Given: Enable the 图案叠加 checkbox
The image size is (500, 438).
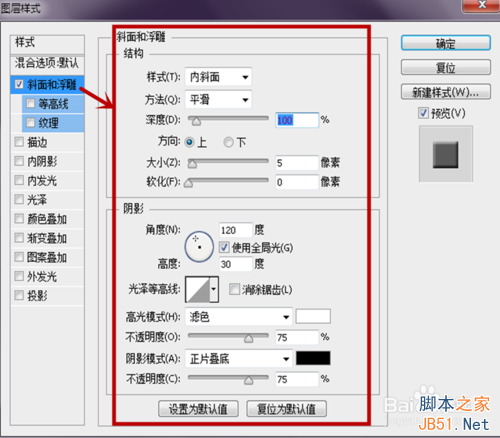Looking at the screenshot, I should coord(19,257).
